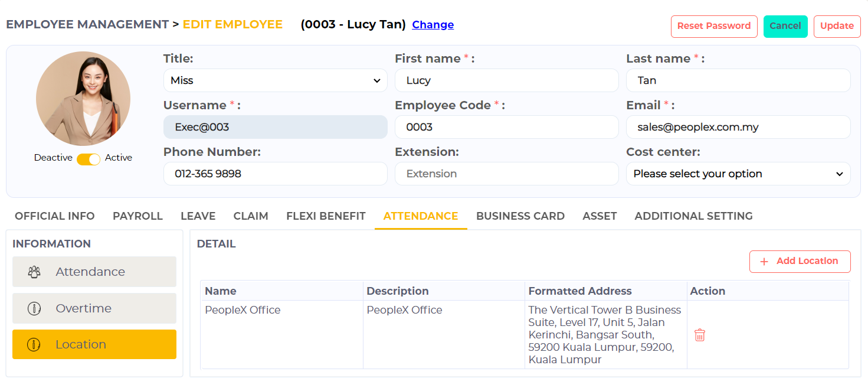The image size is (868, 378).
Task: Click the Add Location button
Action: pos(800,262)
